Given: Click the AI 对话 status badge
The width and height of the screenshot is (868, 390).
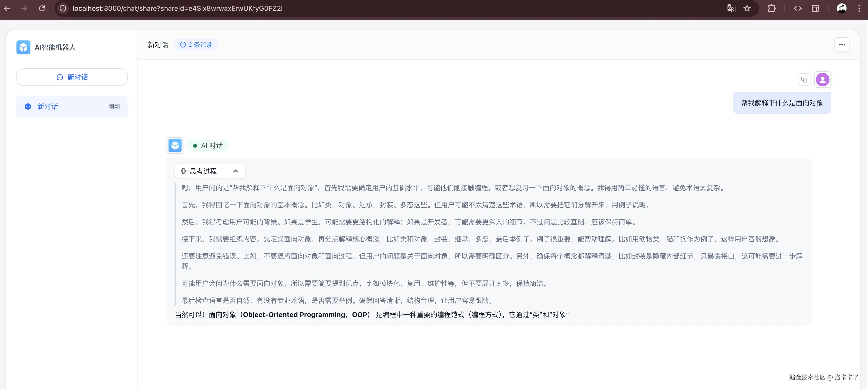Looking at the screenshot, I should [x=208, y=145].
